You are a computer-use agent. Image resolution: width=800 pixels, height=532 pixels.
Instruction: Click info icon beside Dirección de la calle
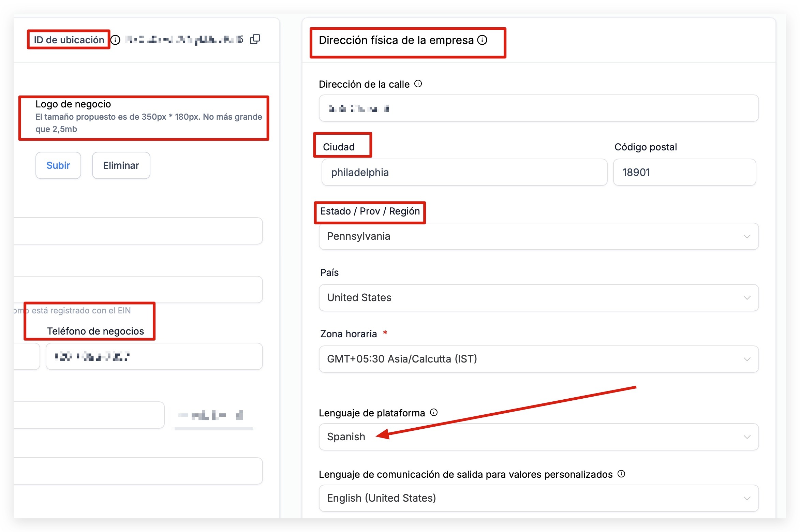[x=418, y=84]
